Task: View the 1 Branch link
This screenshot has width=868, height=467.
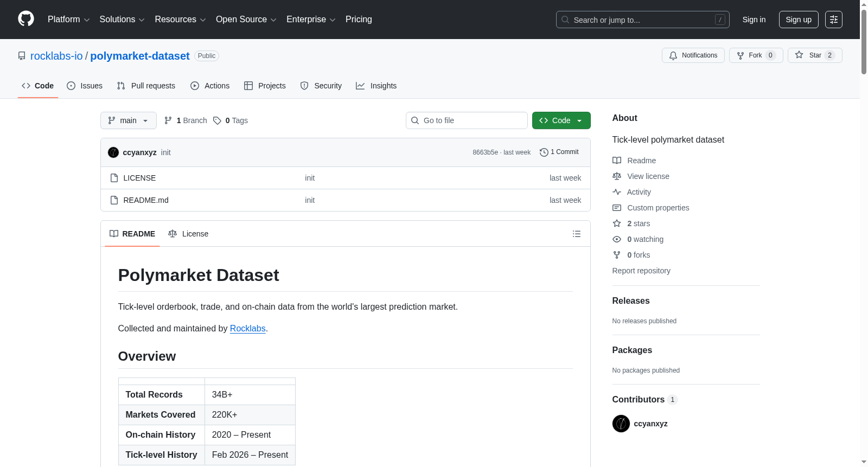Action: click(x=186, y=120)
